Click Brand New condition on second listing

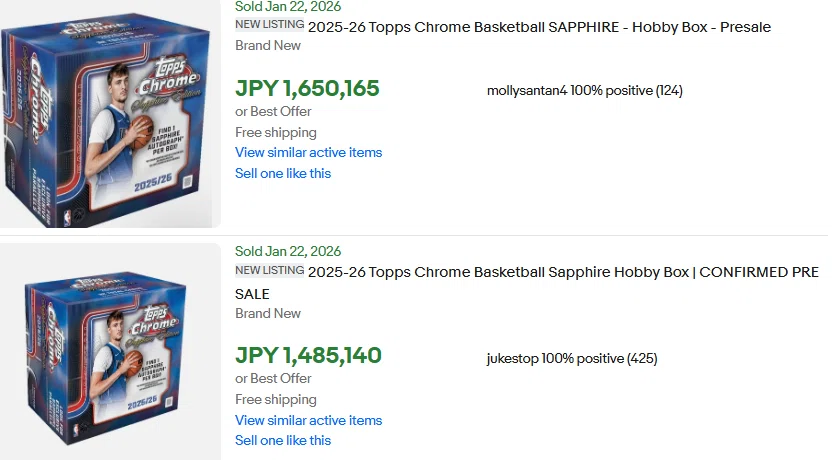point(268,314)
